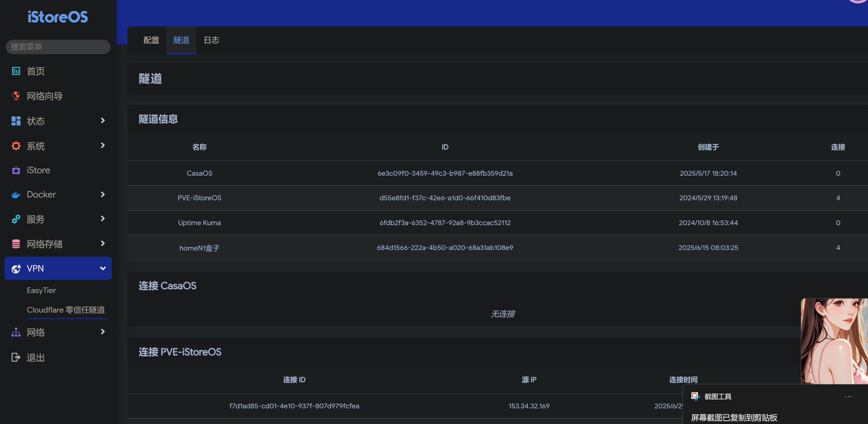Click the VPN globe shield icon
868x424 pixels.
pos(16,268)
